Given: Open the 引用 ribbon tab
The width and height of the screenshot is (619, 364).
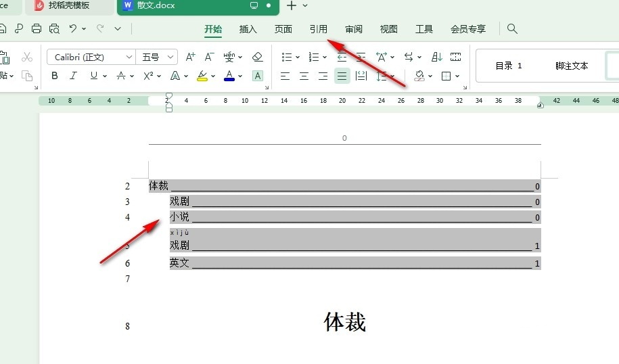Looking at the screenshot, I should [318, 29].
